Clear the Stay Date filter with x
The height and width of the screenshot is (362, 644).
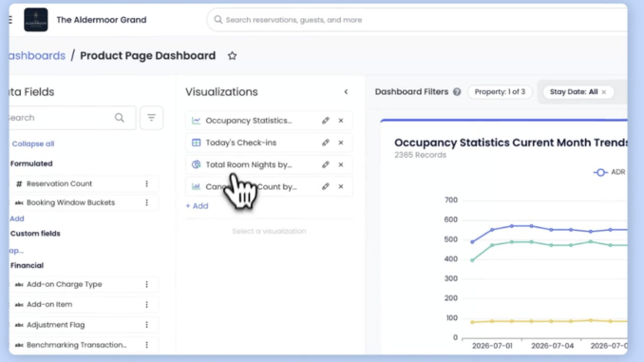(x=604, y=92)
